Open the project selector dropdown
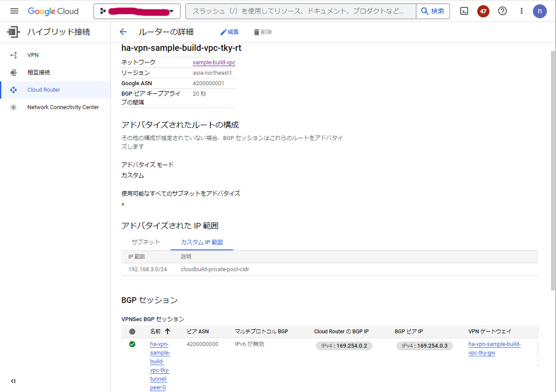Viewport: 556px width, 392px height. point(137,11)
